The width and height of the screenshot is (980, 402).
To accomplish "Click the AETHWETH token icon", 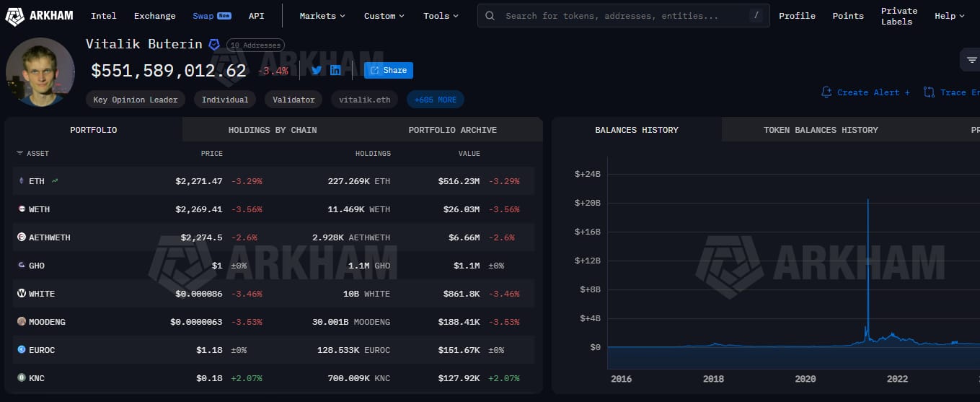I will coord(22,237).
